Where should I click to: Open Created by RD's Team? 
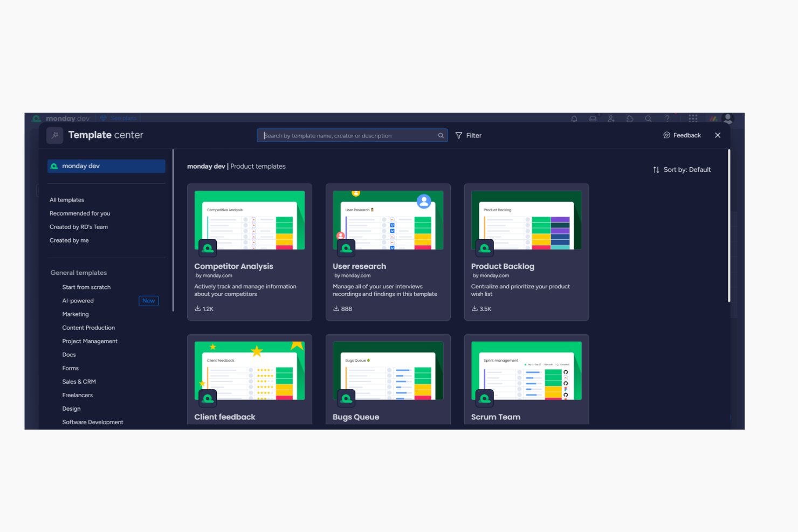click(x=79, y=227)
